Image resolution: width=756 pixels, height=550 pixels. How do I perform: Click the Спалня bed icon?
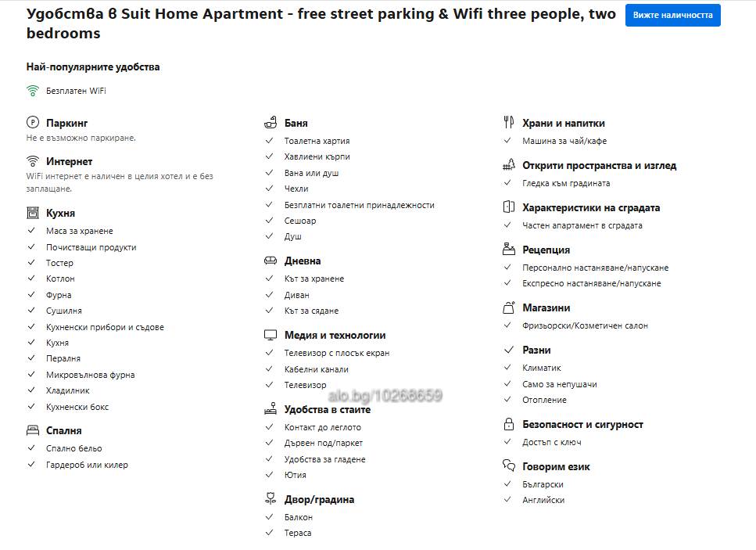click(x=32, y=430)
